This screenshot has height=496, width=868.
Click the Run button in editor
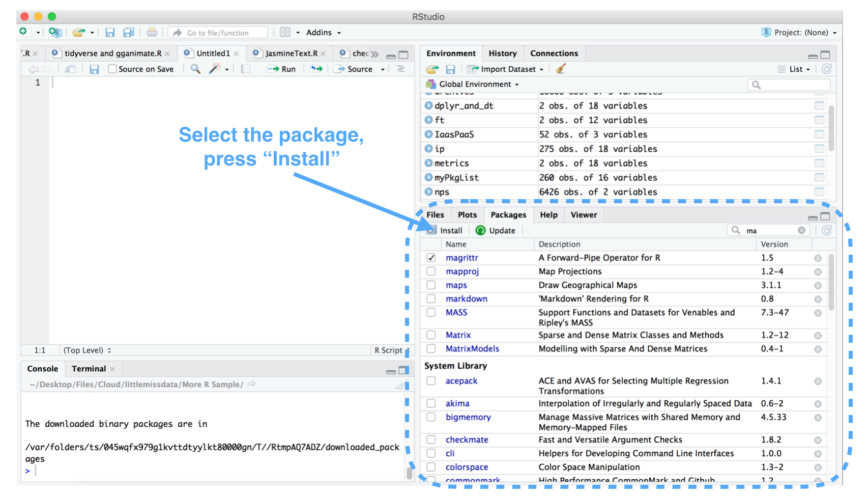tap(281, 69)
